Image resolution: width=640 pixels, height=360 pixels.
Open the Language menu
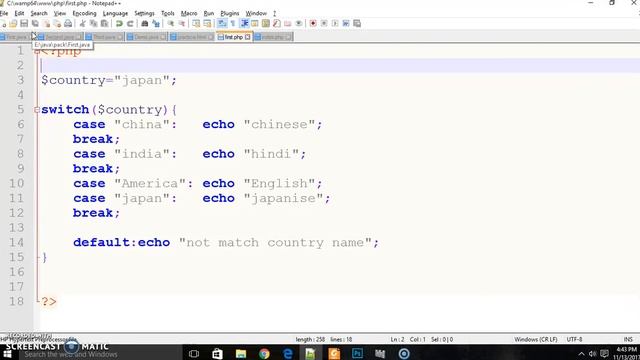click(x=116, y=13)
